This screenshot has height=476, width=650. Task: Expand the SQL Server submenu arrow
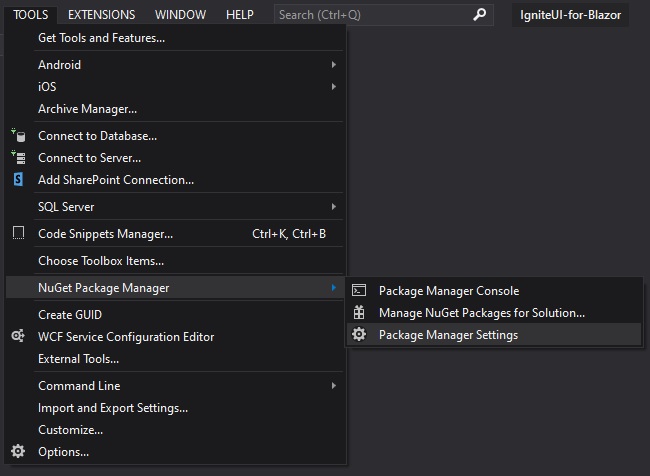click(x=333, y=207)
